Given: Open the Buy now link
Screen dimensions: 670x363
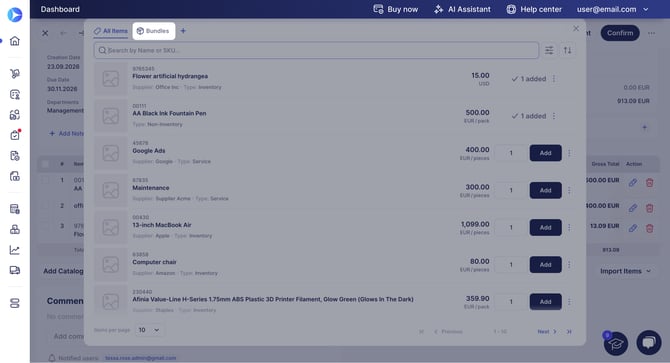Looking at the screenshot, I should point(396,9).
